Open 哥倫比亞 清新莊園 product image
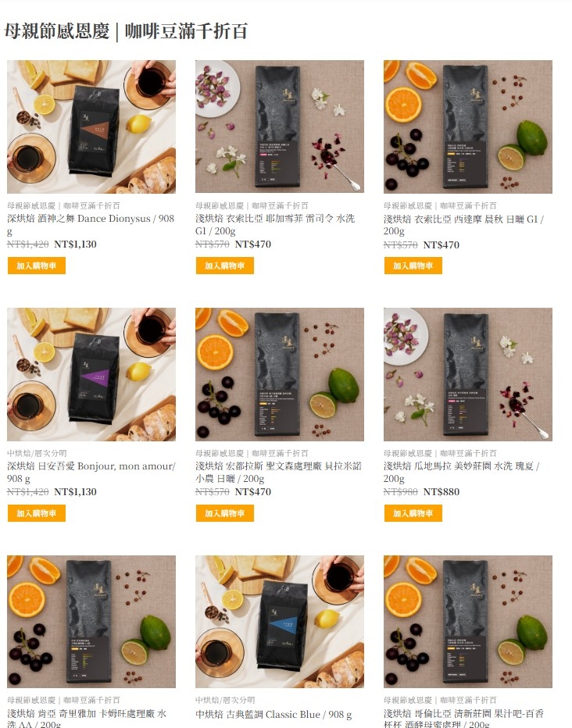 tap(468, 622)
